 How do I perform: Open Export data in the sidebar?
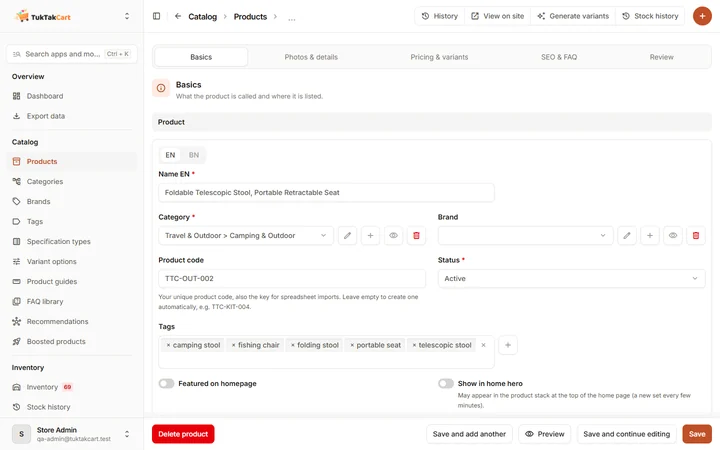point(72,116)
